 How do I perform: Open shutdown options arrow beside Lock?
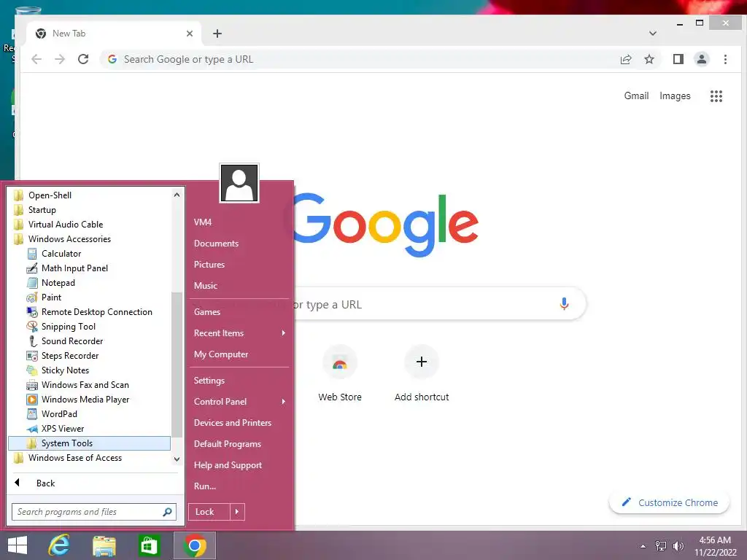point(237,512)
